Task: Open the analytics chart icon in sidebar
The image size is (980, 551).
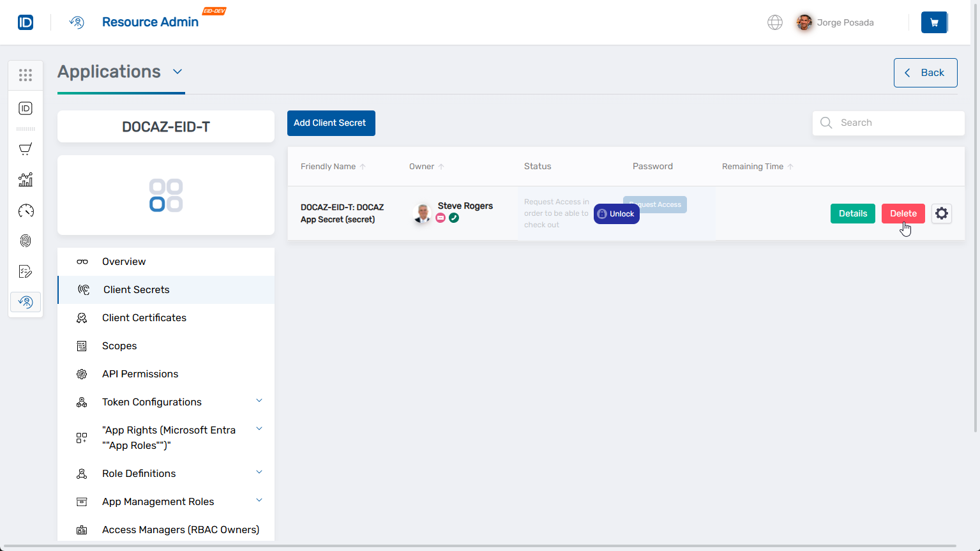Action: pos(26,180)
